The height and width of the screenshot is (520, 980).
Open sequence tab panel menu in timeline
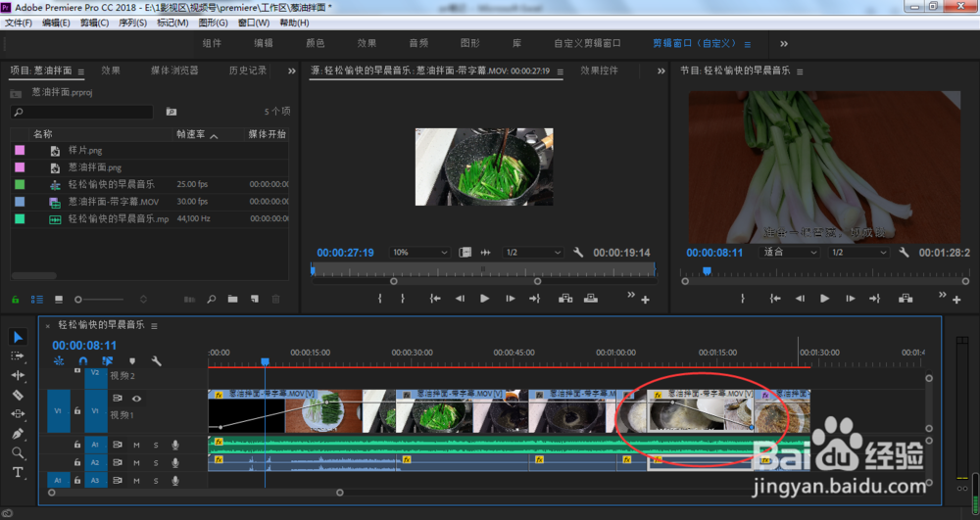(x=154, y=326)
